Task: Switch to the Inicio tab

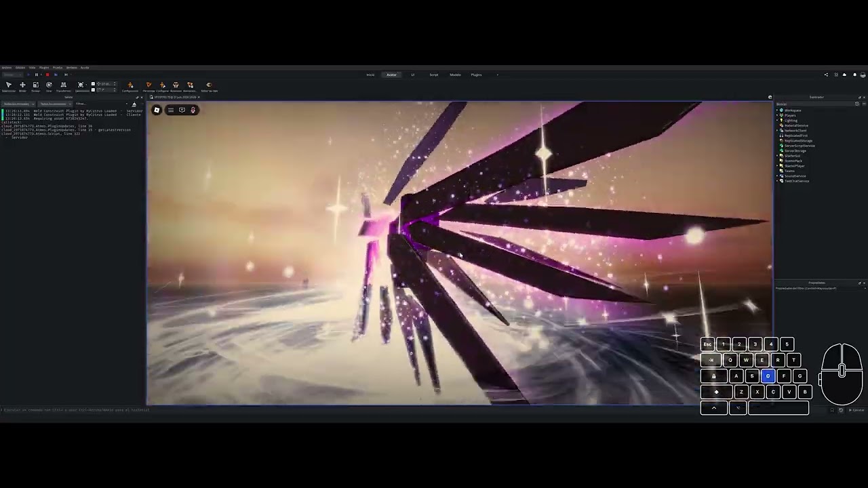Action: pos(370,75)
